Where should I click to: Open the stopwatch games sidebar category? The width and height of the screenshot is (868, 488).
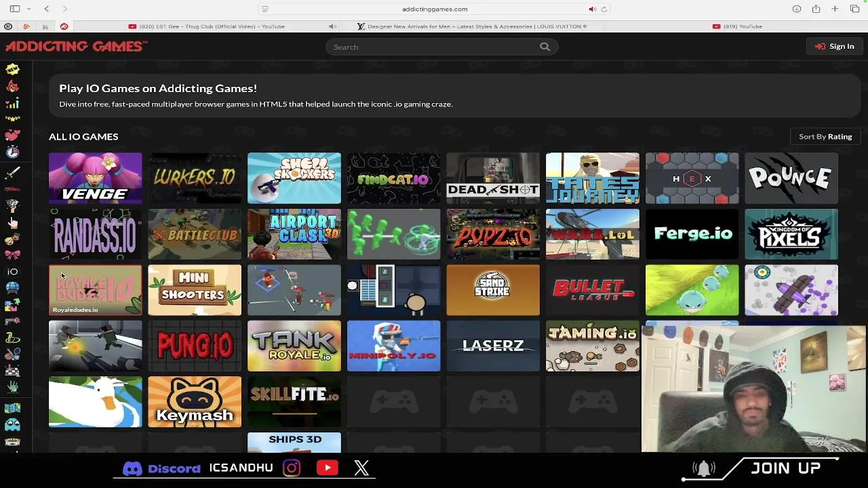coord(12,152)
